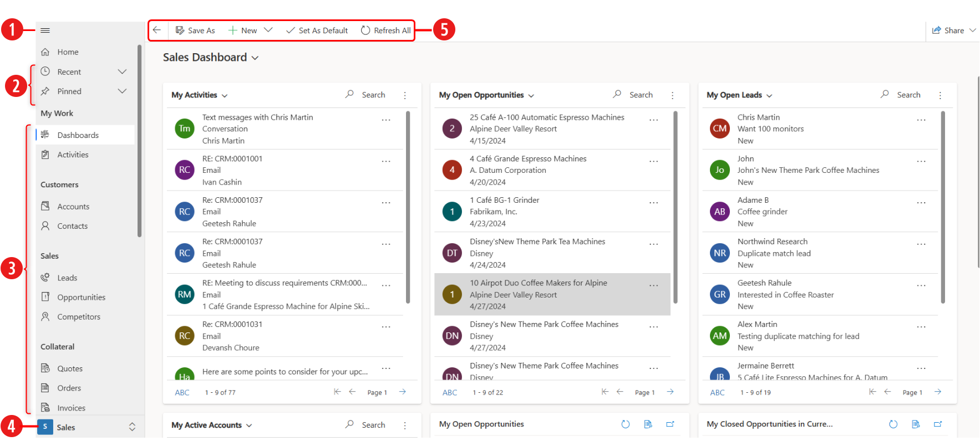Expand the Recent section chevron
The image size is (980, 441).
coord(123,71)
